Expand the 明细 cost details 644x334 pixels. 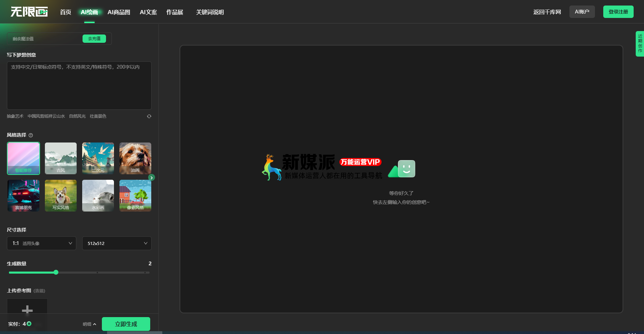click(x=89, y=324)
